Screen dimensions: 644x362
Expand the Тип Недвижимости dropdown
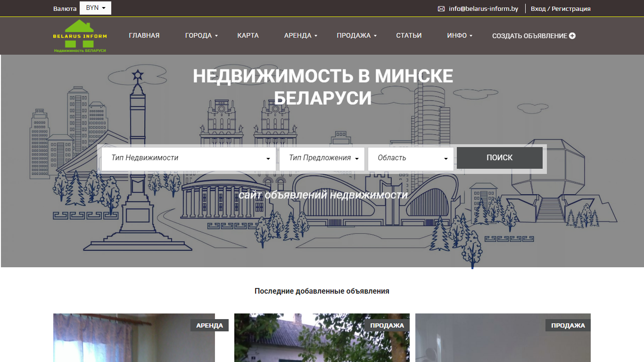pyautogui.click(x=189, y=158)
